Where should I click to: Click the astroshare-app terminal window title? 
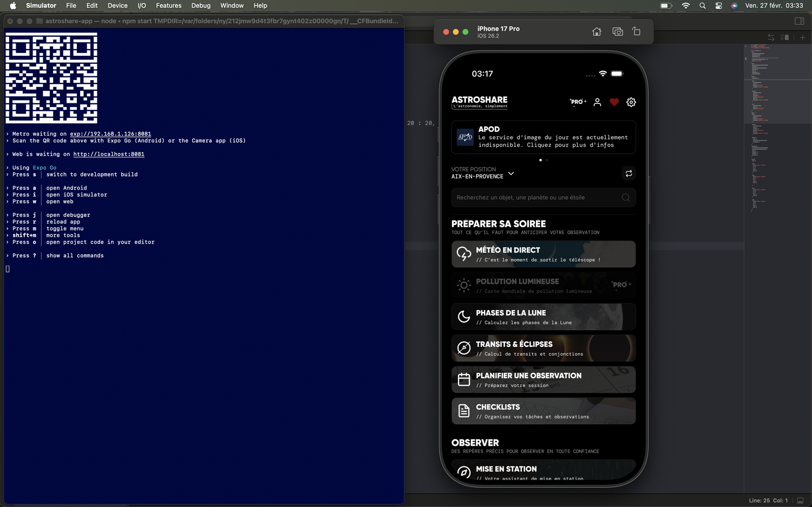[222, 21]
